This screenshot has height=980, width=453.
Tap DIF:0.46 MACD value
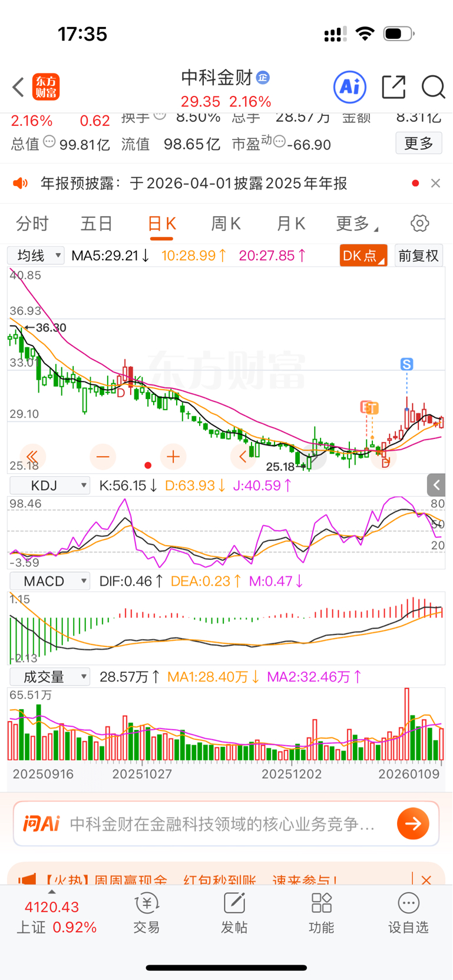pyautogui.click(x=131, y=581)
